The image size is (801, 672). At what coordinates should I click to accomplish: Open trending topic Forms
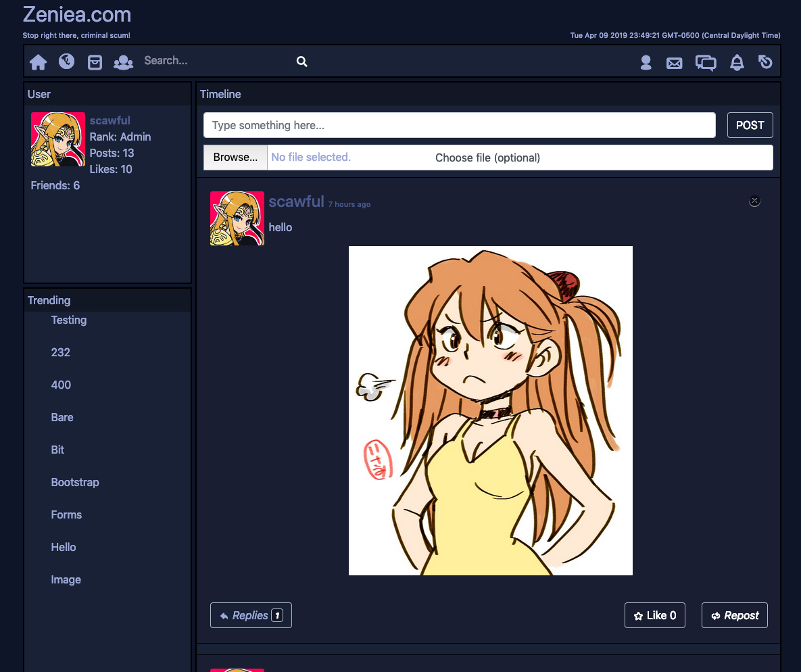coord(66,514)
